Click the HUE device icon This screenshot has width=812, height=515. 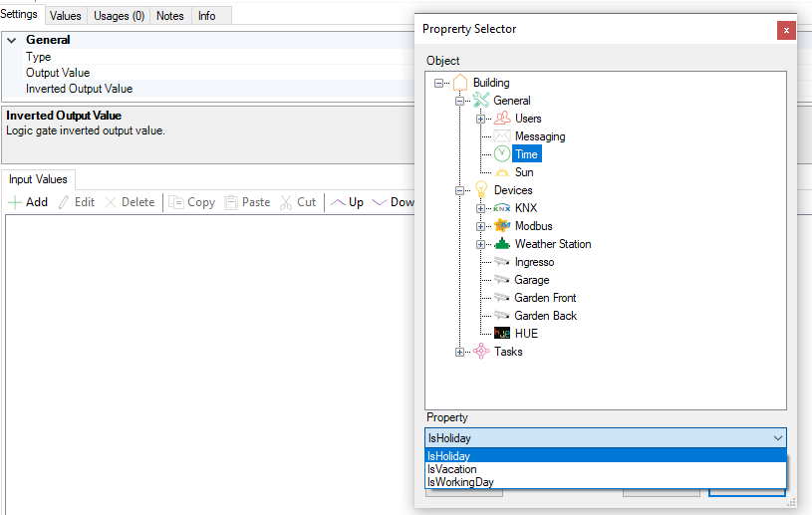pos(502,334)
